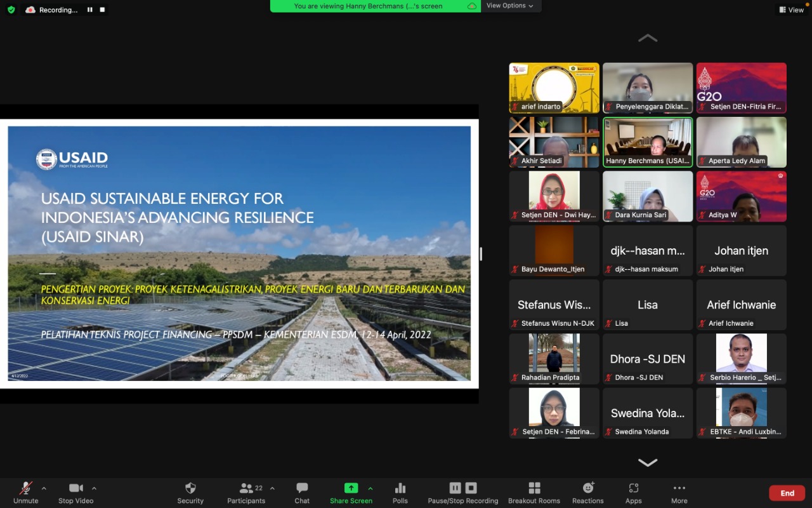Select Setjen DEN-Fitria video tile
Viewport: 812px width, 508px height.
click(742, 88)
